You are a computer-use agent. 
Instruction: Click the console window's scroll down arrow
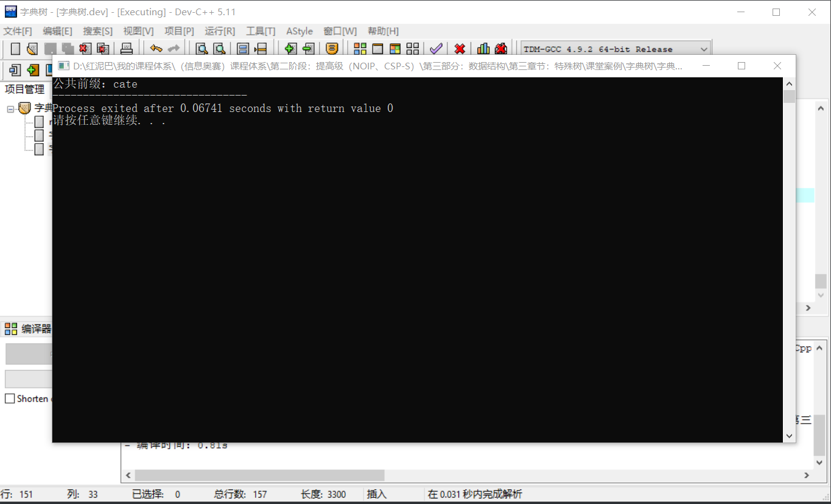point(789,436)
